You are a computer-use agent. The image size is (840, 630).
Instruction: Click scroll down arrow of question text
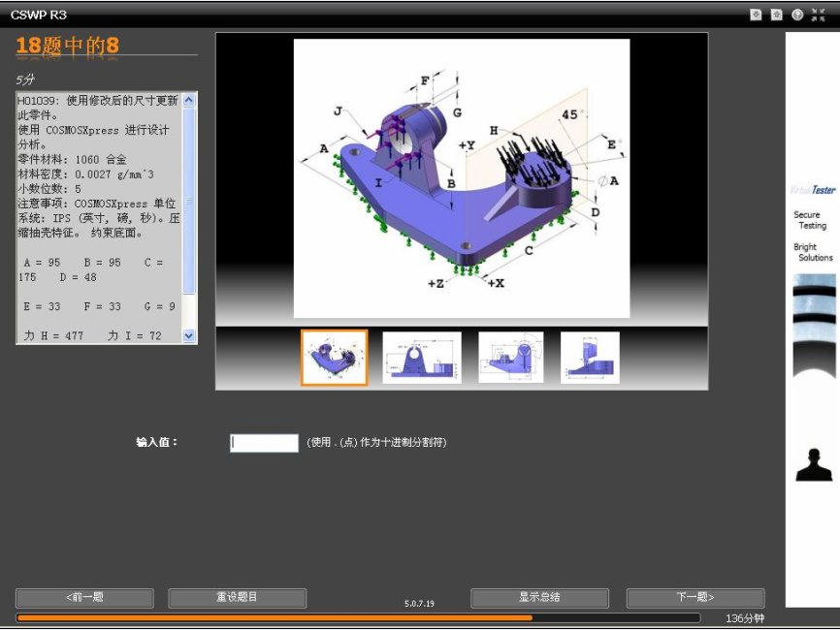point(189,335)
